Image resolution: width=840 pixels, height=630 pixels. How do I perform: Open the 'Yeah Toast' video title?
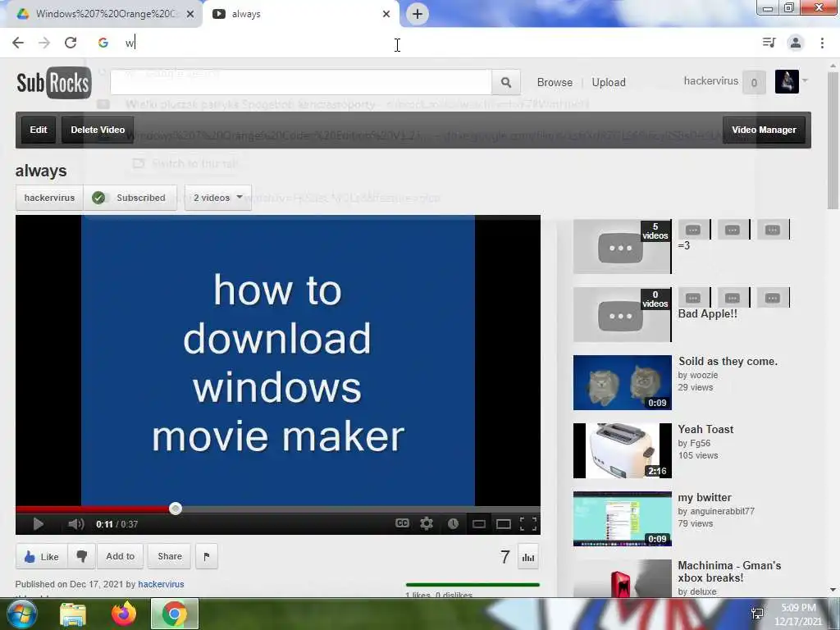click(705, 429)
